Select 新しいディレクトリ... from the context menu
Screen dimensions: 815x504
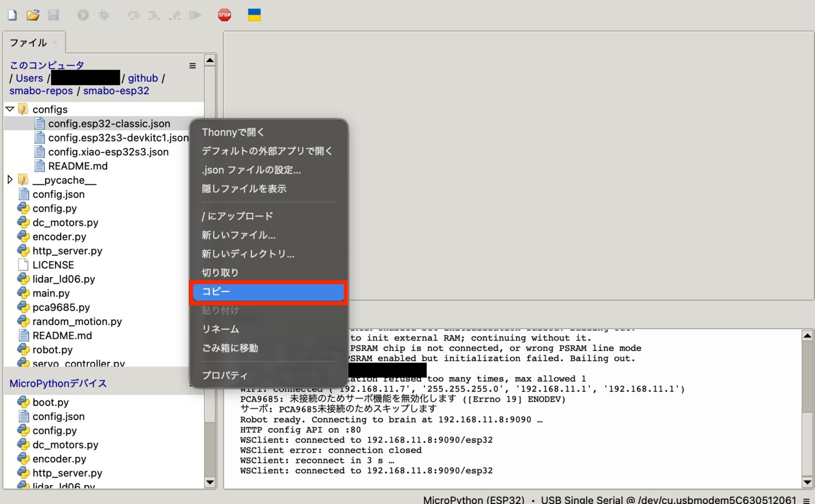[x=269, y=254]
